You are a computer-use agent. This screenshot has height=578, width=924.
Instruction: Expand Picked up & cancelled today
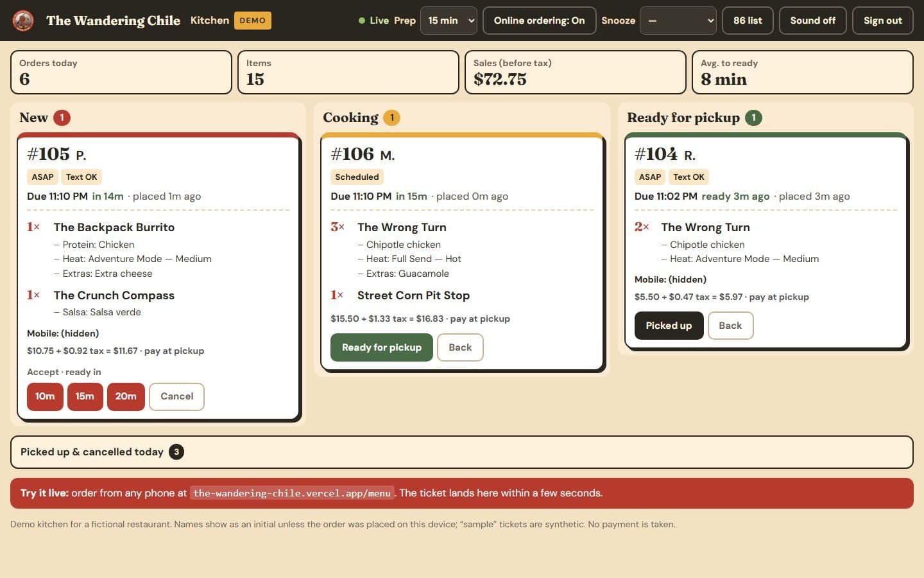point(462,452)
